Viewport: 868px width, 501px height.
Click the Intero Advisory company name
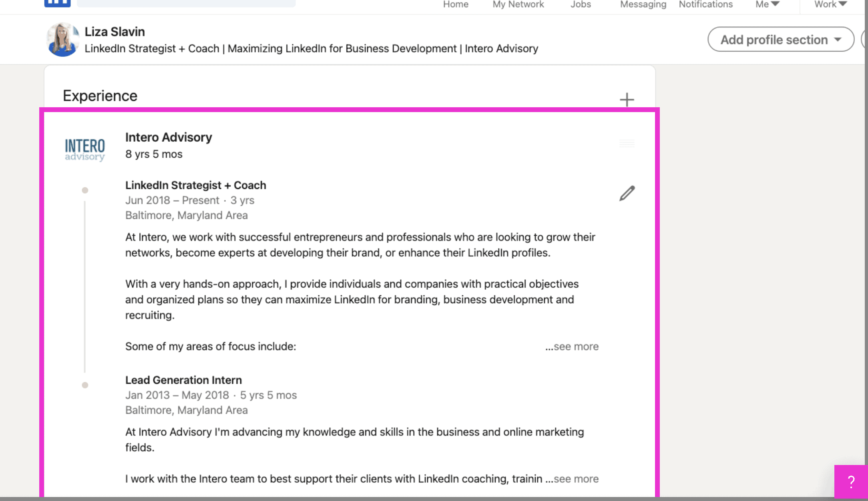point(169,137)
